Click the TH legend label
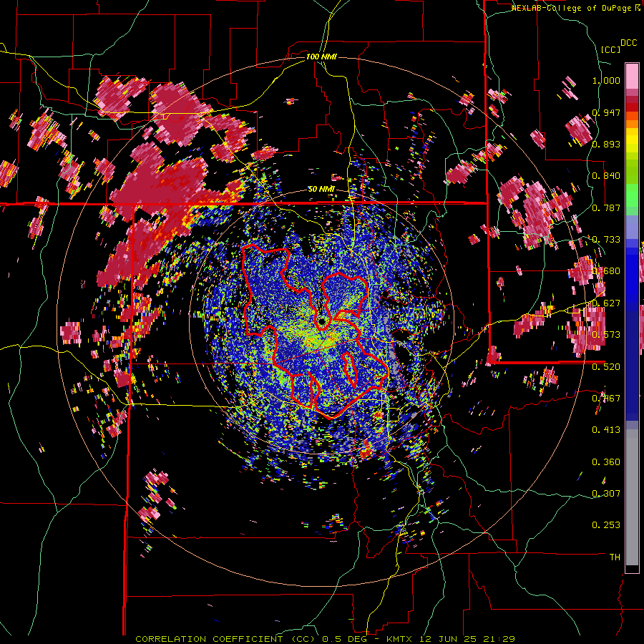The width and height of the screenshot is (644, 644). (615, 557)
